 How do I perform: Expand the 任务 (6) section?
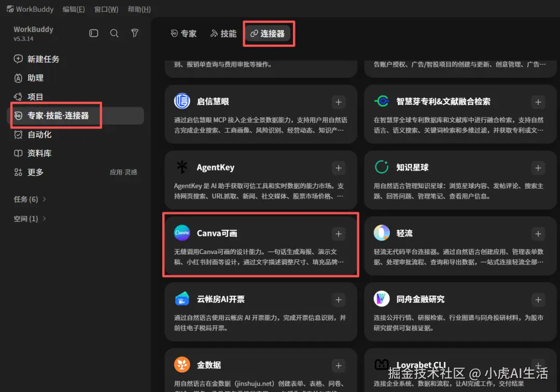(x=30, y=199)
